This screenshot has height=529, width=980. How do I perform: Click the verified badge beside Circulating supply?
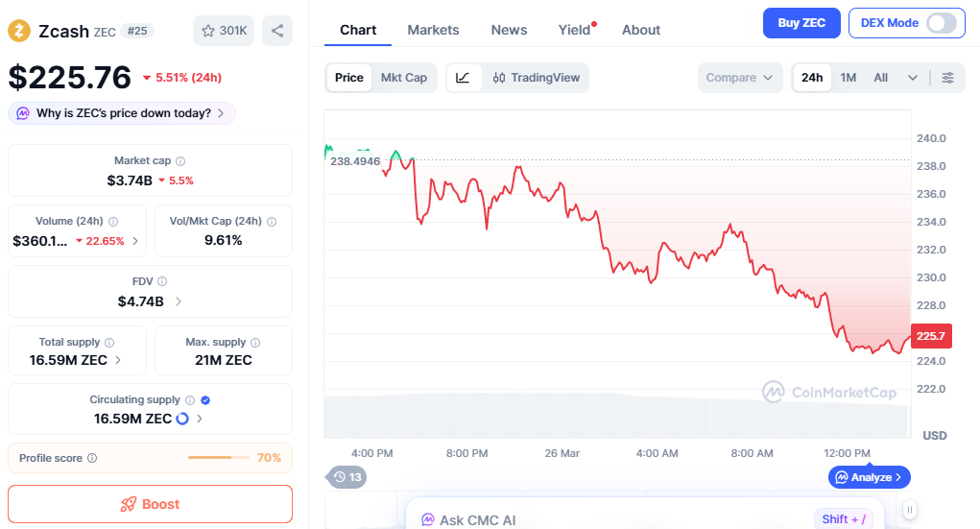[205, 400]
